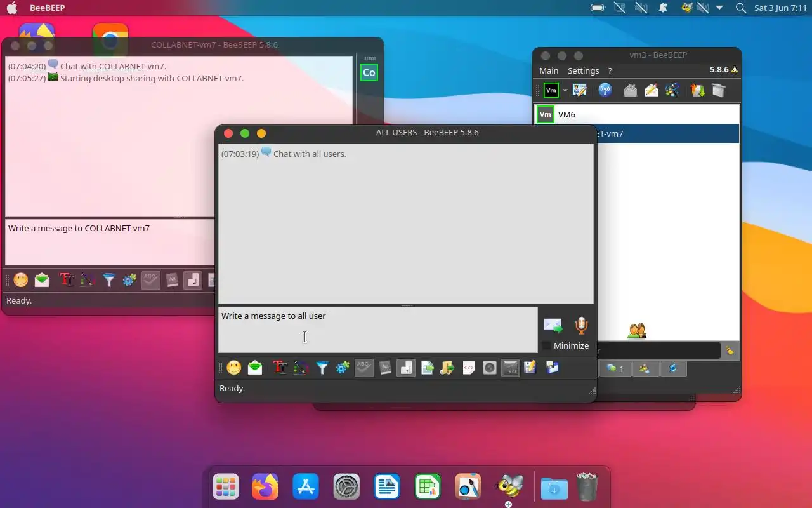Open the Main menu in vm3 window

[549, 70]
